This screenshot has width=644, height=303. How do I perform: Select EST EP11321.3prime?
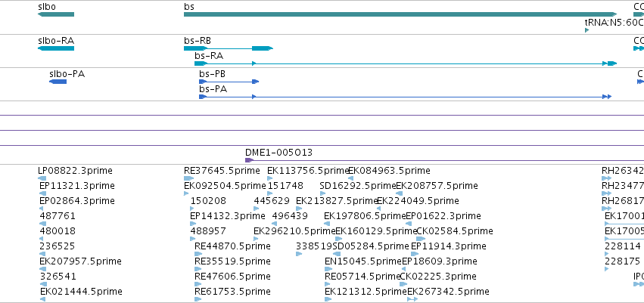(77, 186)
